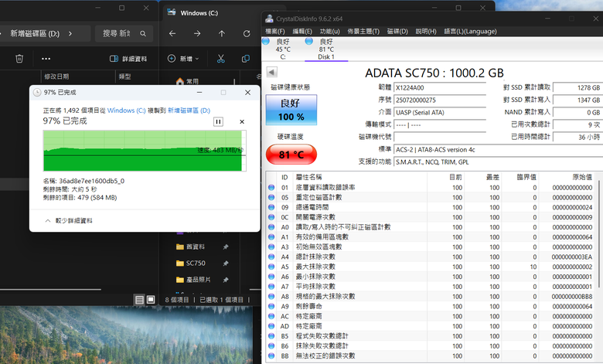Go forward in Windows (C:) Explorer
The image size is (603, 364).
pyautogui.click(x=197, y=34)
